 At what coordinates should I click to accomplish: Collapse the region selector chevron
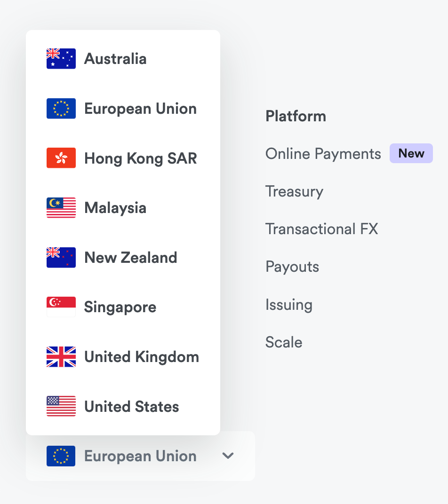(228, 456)
